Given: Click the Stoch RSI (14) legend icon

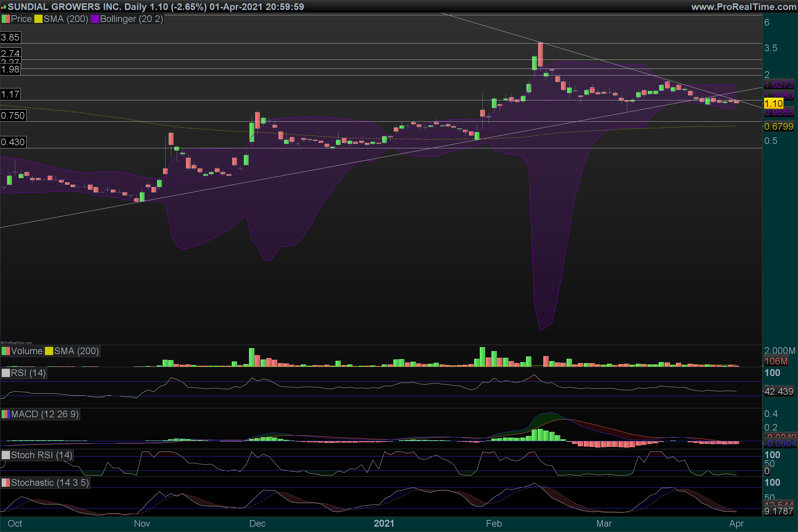Looking at the screenshot, I should click(6, 455).
